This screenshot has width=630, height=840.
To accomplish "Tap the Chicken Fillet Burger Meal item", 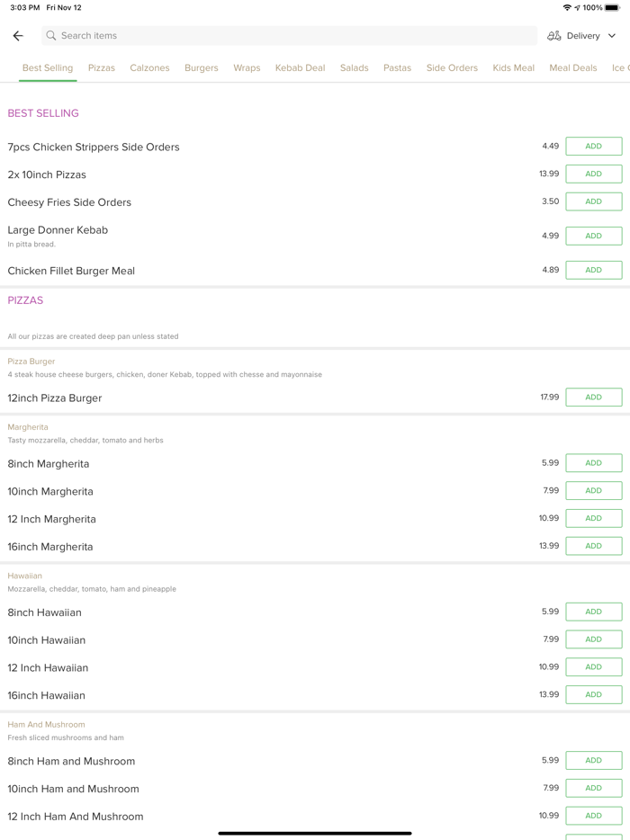I will tap(71, 271).
